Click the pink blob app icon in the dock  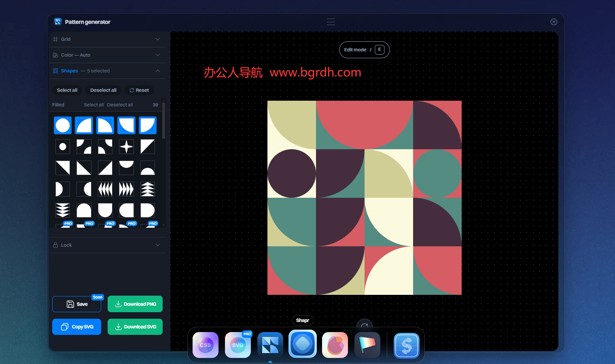[x=335, y=345]
